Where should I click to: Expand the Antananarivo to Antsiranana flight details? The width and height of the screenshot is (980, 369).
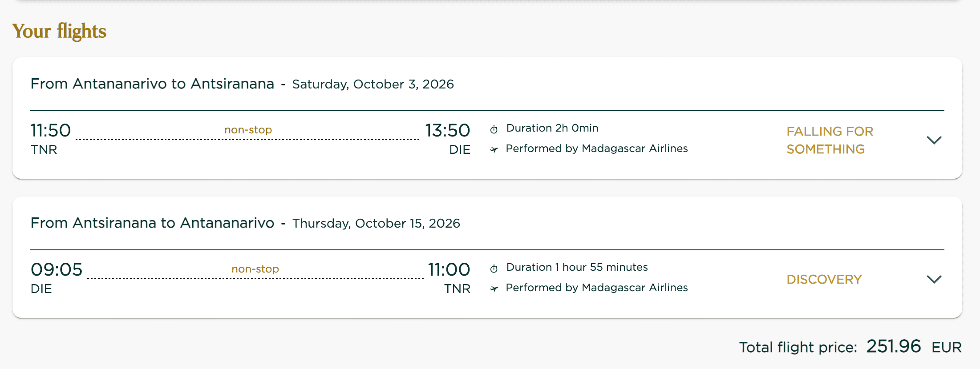click(x=934, y=140)
